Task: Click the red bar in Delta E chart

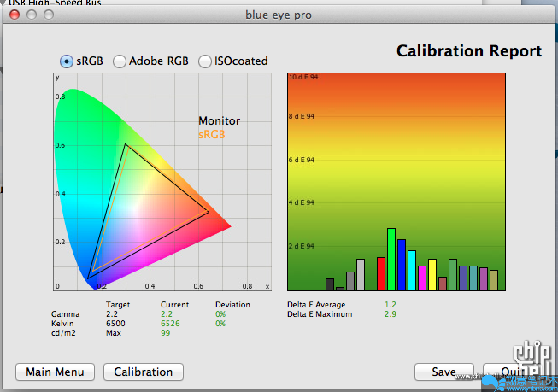Action: [x=381, y=274]
